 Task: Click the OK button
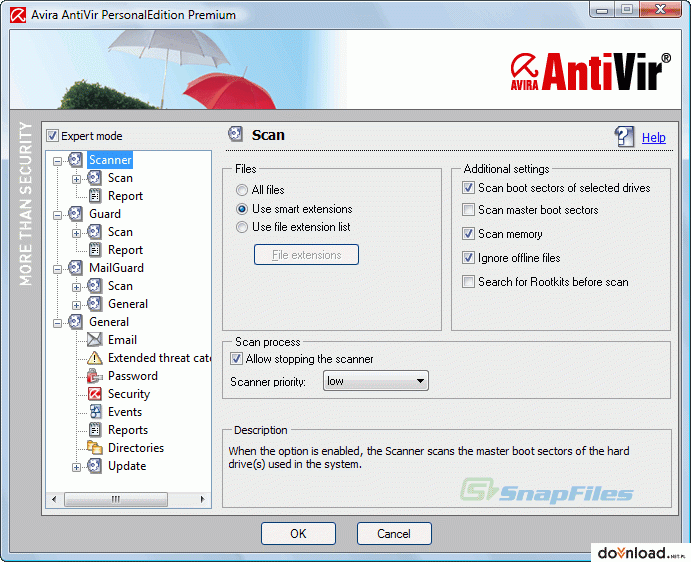click(298, 534)
